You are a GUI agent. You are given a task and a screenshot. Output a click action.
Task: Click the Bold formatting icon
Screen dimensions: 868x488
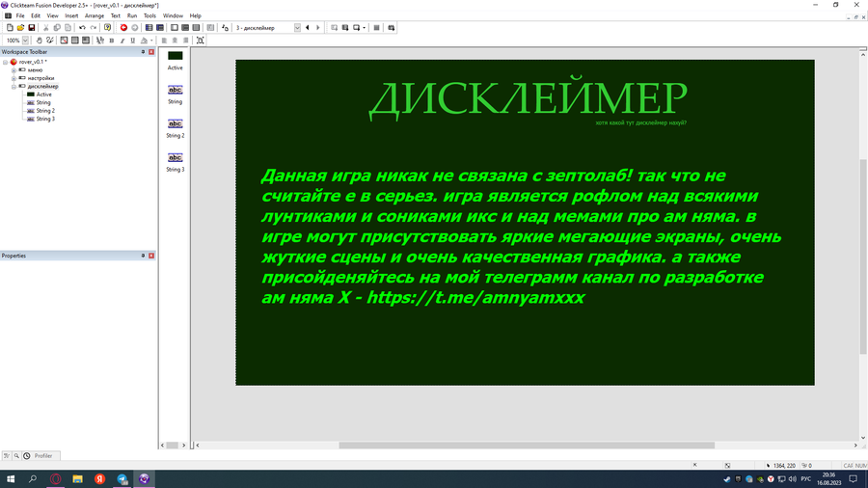[112, 41]
